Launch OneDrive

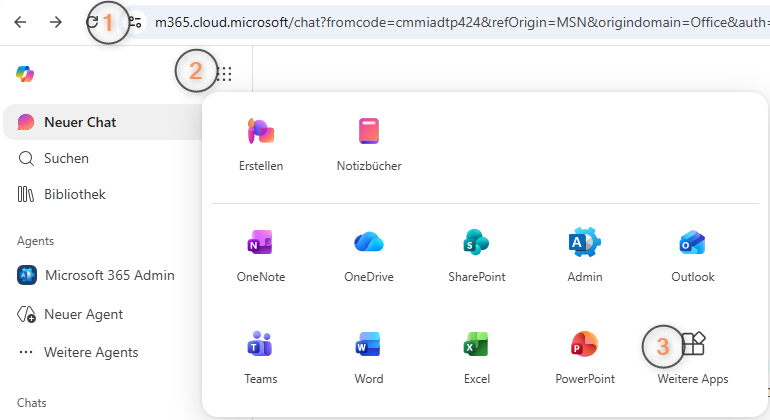pos(369,255)
